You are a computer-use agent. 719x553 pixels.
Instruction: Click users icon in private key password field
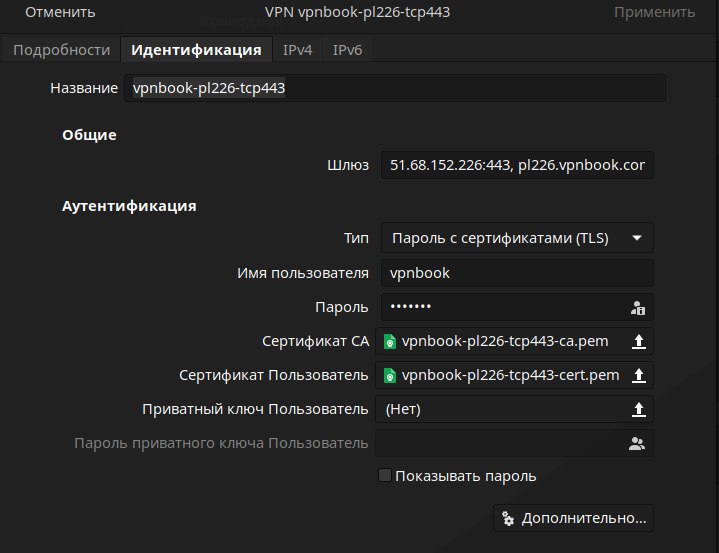tap(637, 443)
